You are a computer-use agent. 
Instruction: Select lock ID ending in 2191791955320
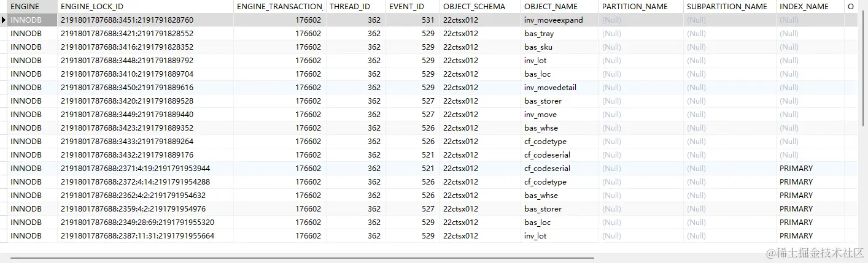145,223
